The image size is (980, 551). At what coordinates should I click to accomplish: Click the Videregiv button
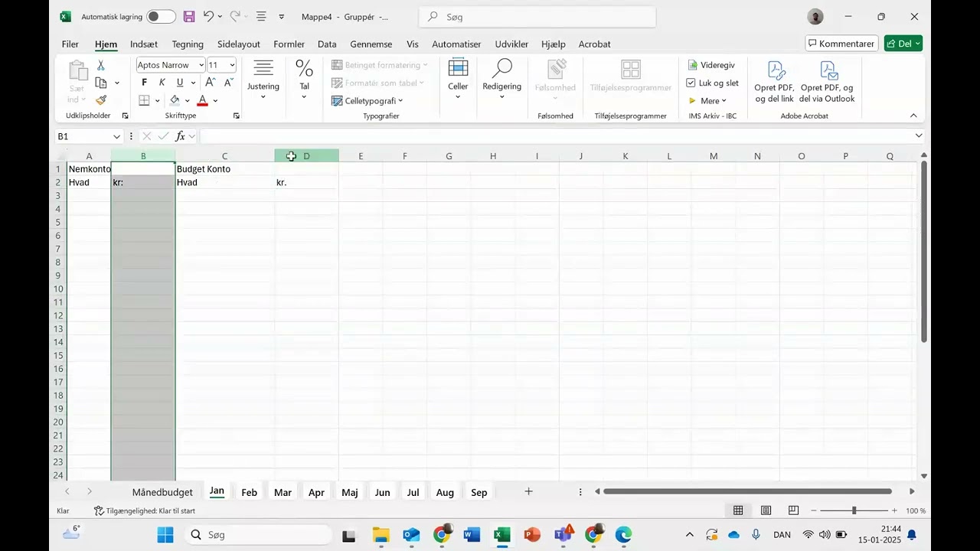[711, 65]
